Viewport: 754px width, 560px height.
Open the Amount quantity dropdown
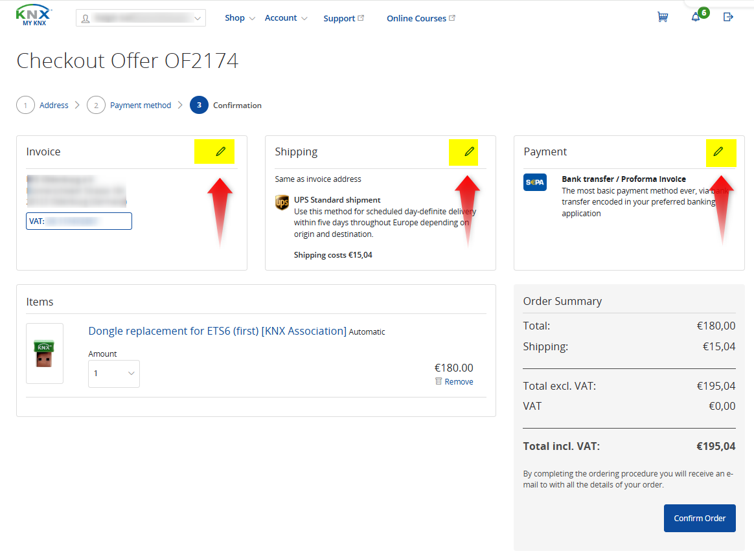pos(114,374)
